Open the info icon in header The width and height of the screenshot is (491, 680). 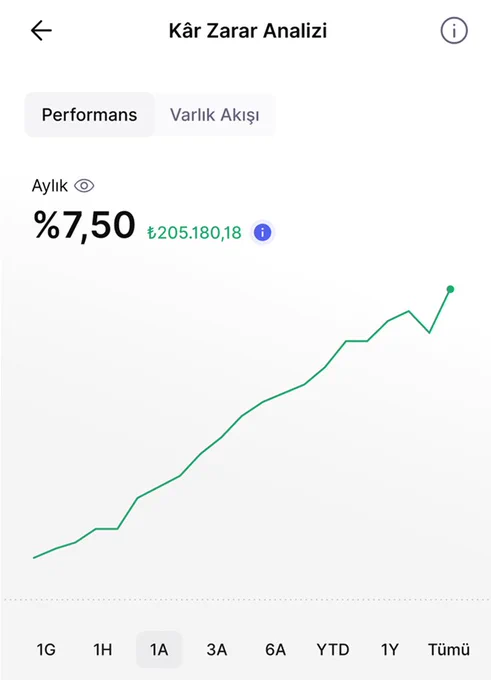click(x=454, y=31)
